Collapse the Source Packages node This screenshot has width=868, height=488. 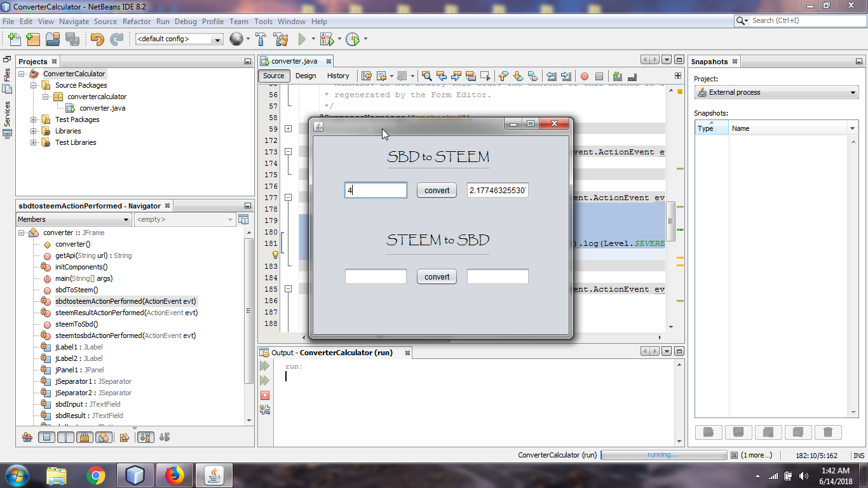[x=34, y=85]
